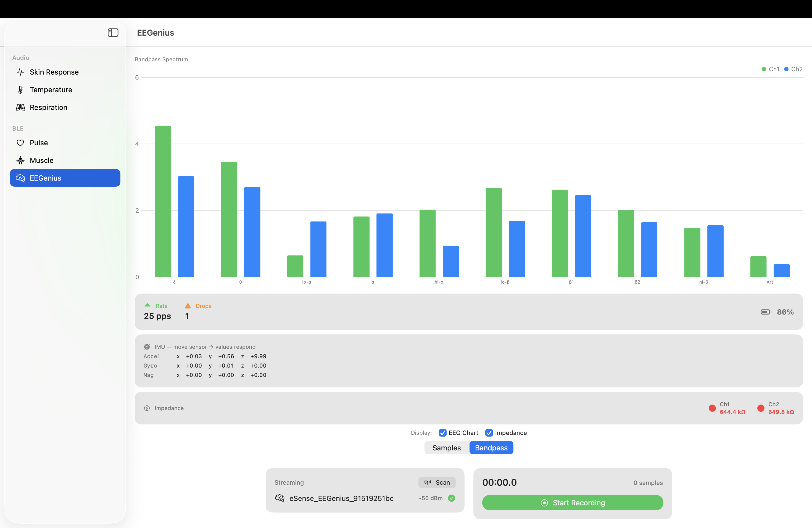This screenshot has height=528, width=812.
Task: Click the Streaming status label
Action: tap(289, 483)
